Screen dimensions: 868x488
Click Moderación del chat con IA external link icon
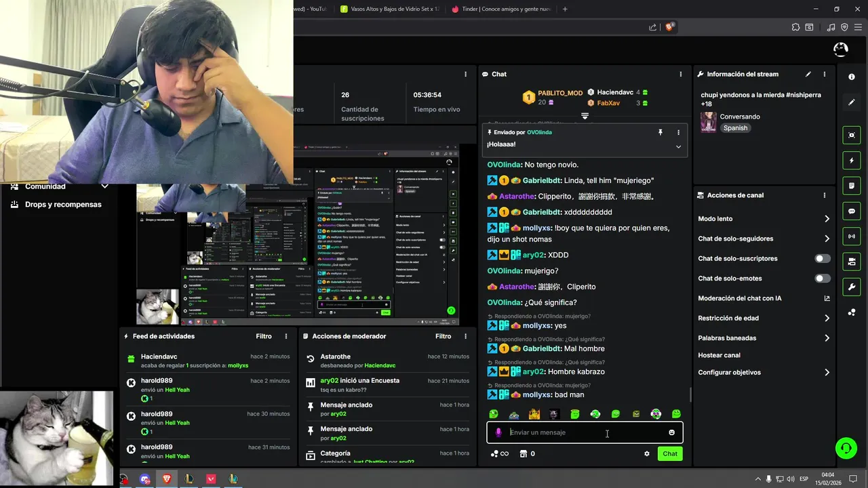point(827,298)
